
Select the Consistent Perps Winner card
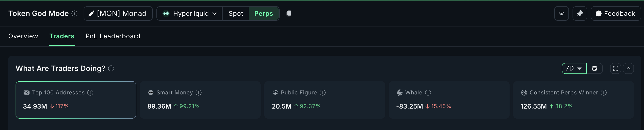(x=573, y=100)
